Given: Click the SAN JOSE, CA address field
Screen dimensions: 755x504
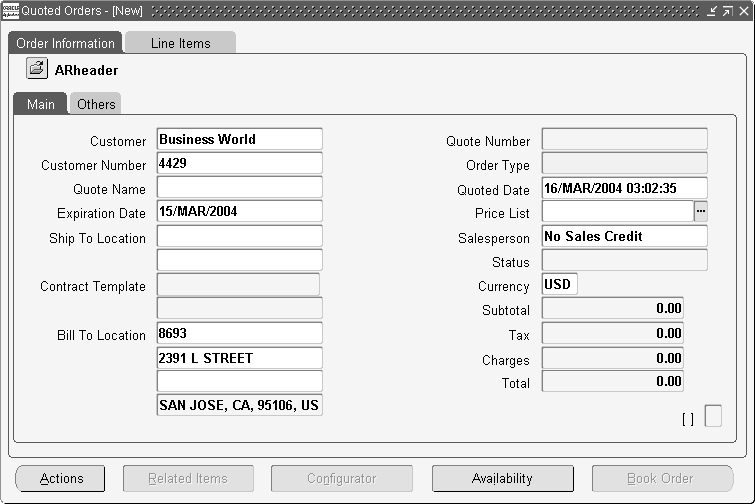Looking at the screenshot, I should coord(240,405).
